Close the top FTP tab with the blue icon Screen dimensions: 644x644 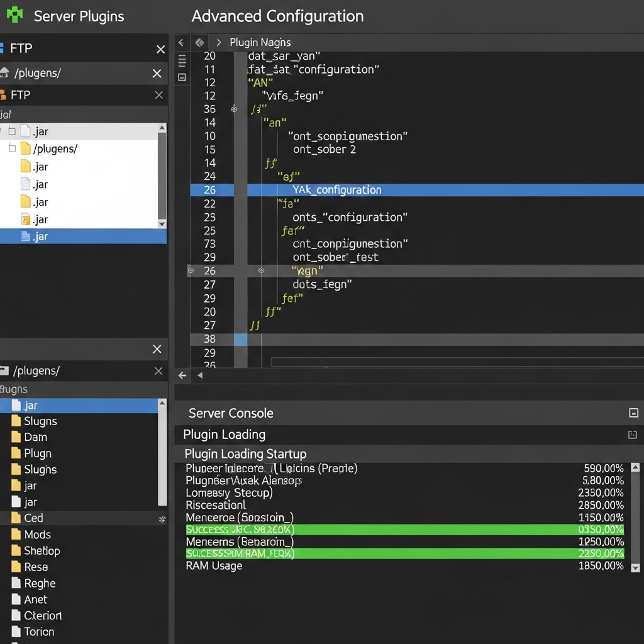(160, 49)
